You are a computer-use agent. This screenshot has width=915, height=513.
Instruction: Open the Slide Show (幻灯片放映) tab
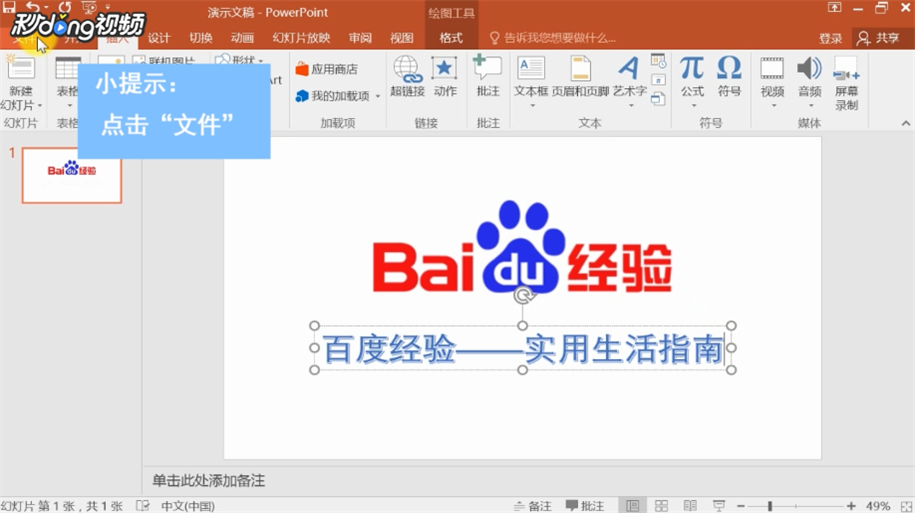[x=301, y=38]
